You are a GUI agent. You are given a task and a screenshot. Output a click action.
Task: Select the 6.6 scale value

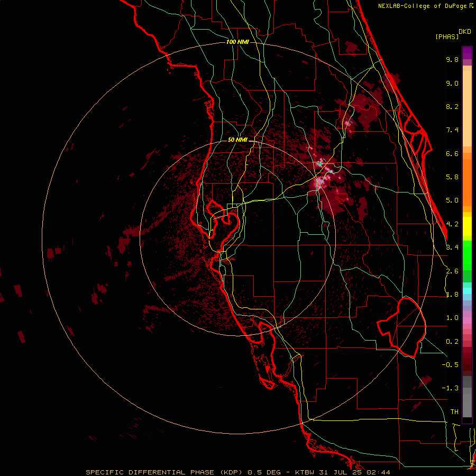click(x=452, y=153)
